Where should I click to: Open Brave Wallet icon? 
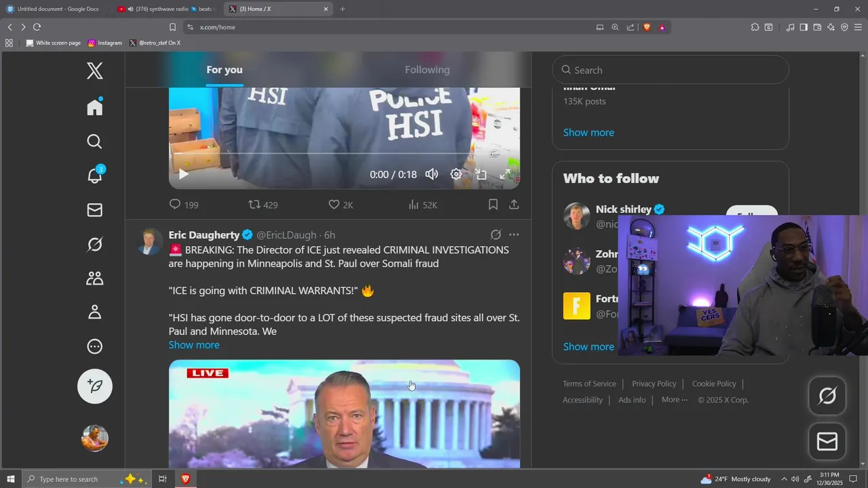pyautogui.click(x=817, y=27)
